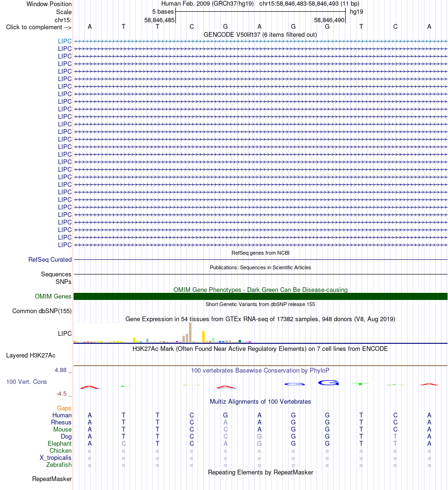Click the GENCODE V50lift37 track title
This screenshot has width=448, height=490.
pyautogui.click(x=260, y=35)
